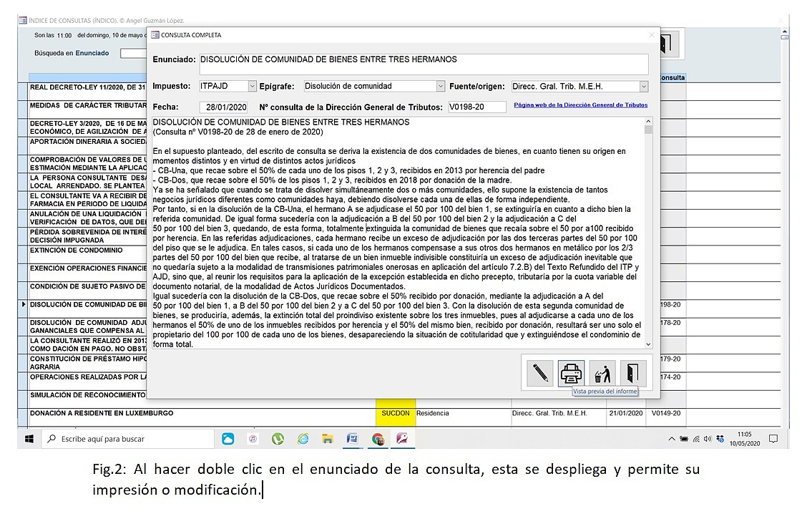Image resolution: width=812 pixels, height=519 pixels.
Task: Click the Índice de Consultas window title icon
Action: pyautogui.click(x=23, y=20)
